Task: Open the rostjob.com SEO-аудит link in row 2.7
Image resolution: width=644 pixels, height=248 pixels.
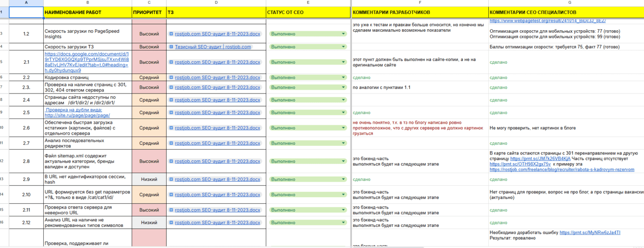Action: point(217,143)
